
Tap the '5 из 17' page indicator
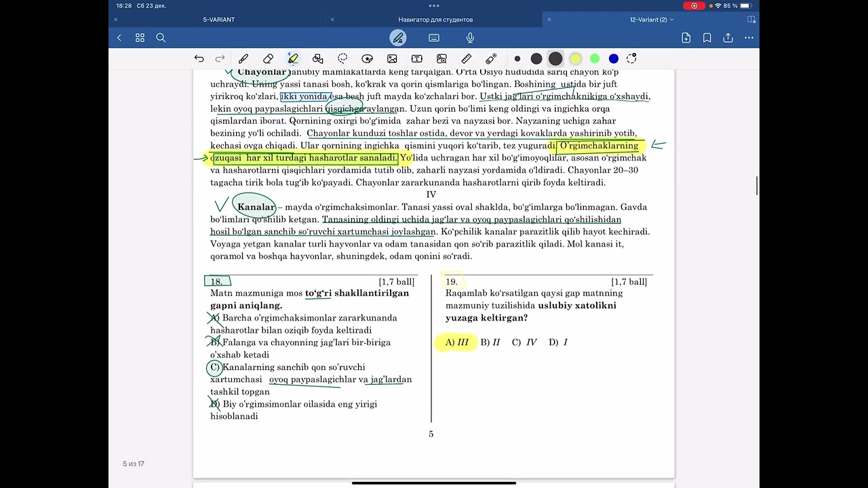click(134, 464)
